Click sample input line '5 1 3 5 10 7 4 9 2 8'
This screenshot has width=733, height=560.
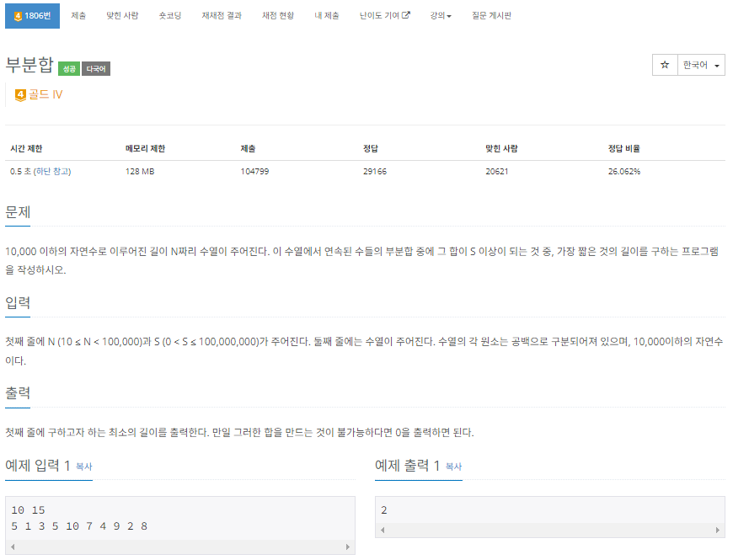(79, 526)
